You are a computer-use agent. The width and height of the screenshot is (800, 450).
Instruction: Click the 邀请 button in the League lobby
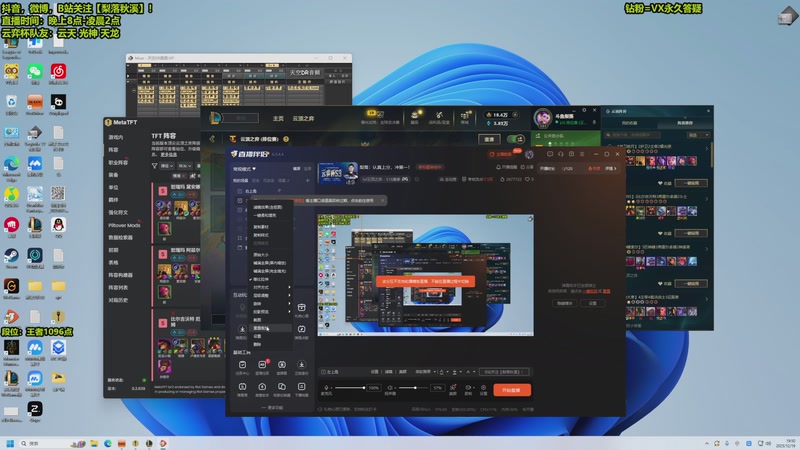pyautogui.click(x=489, y=139)
